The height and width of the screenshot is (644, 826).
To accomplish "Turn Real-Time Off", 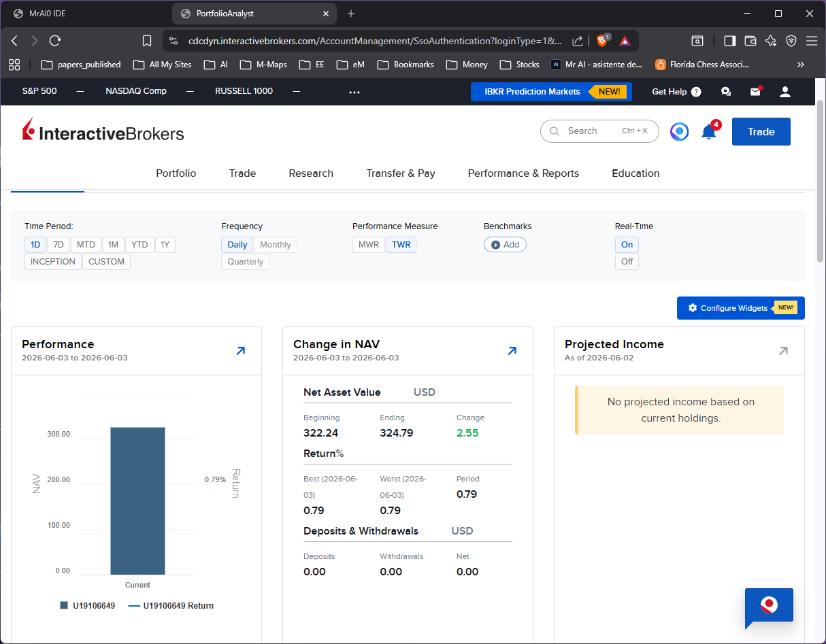I will (627, 262).
